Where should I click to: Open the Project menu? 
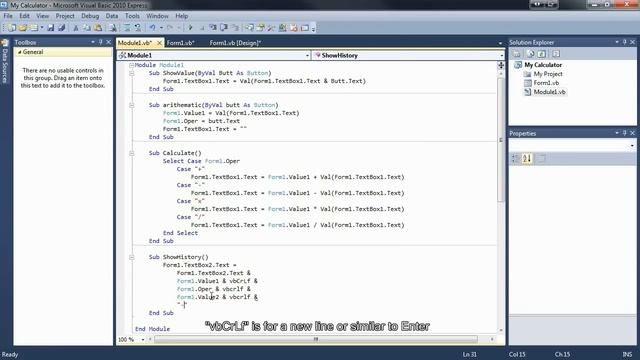coord(65,16)
